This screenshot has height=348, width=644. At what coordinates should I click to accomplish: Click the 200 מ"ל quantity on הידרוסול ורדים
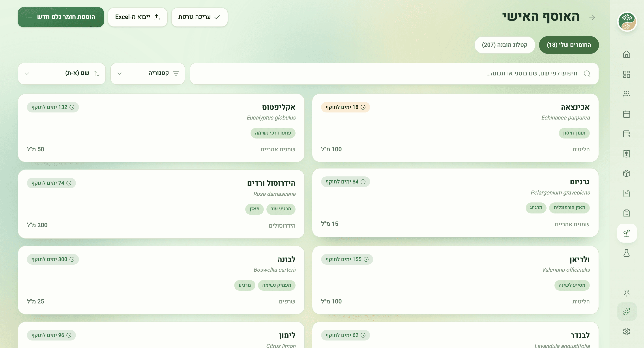point(37,225)
